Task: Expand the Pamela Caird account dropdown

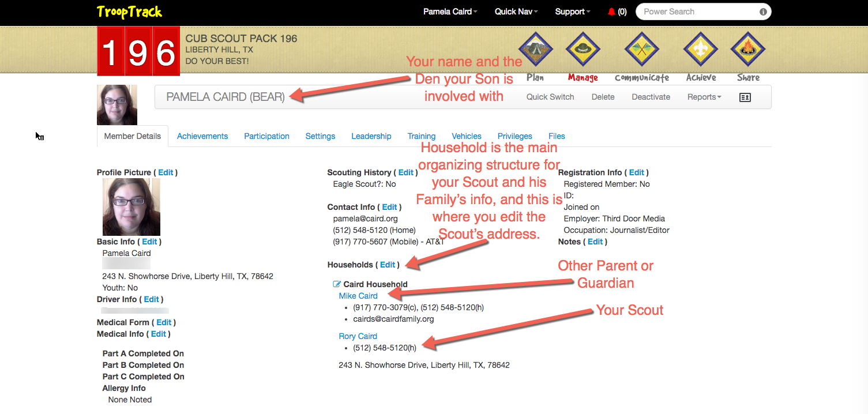Action: (x=450, y=12)
